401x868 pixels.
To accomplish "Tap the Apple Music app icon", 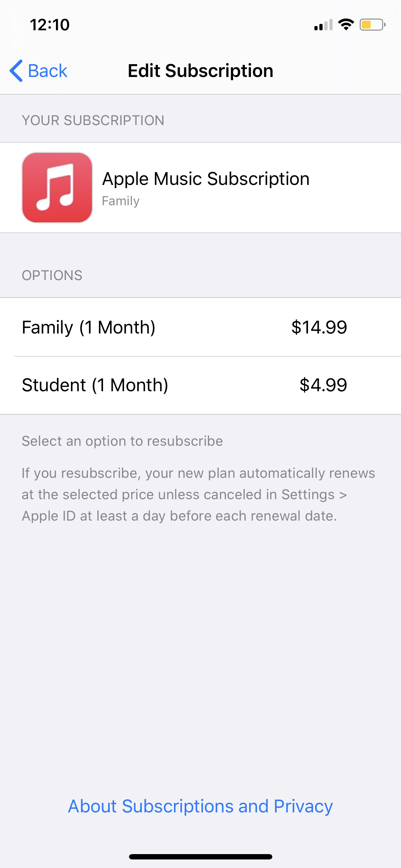I will 57,187.
